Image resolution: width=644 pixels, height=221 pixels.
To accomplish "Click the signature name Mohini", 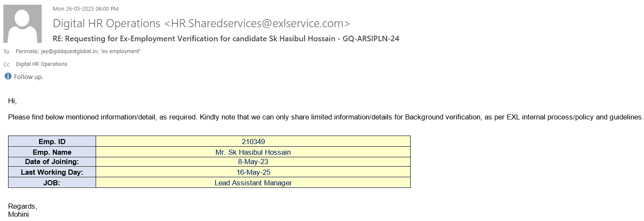I will [x=18, y=214].
